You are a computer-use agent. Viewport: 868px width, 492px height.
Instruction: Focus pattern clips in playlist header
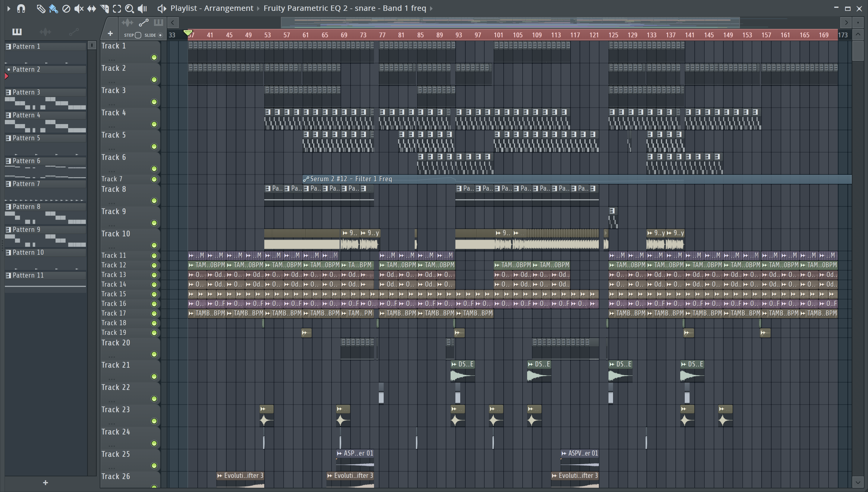coord(158,23)
